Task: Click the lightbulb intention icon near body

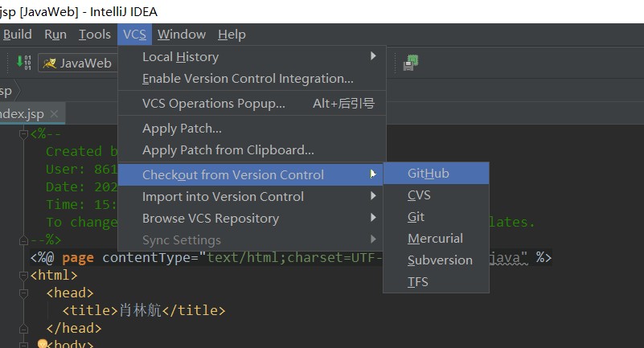Action: (44, 344)
